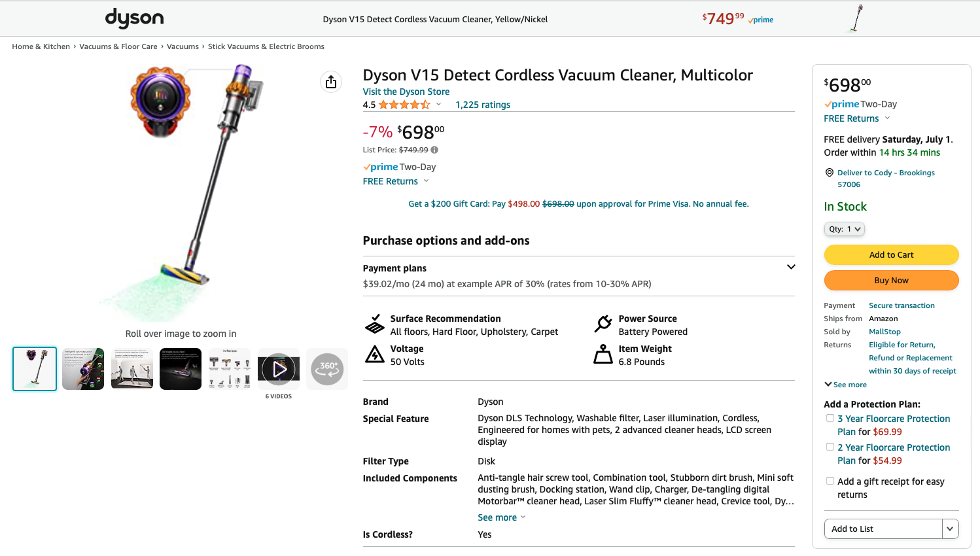The height and width of the screenshot is (556, 980).
Task: Click the Dyson logo in header
Action: [134, 18]
